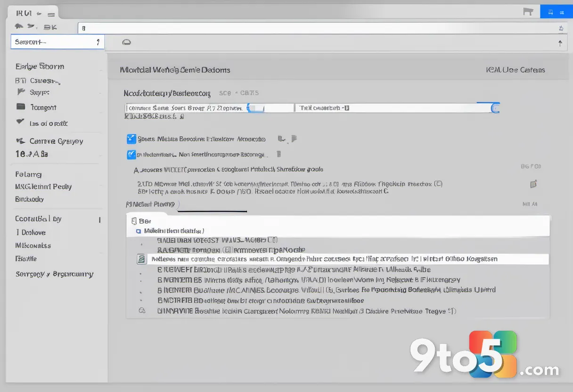The height and width of the screenshot is (392, 573).
Task: Select the last list row starting 'BNNAVNE'
Action: [307, 311]
